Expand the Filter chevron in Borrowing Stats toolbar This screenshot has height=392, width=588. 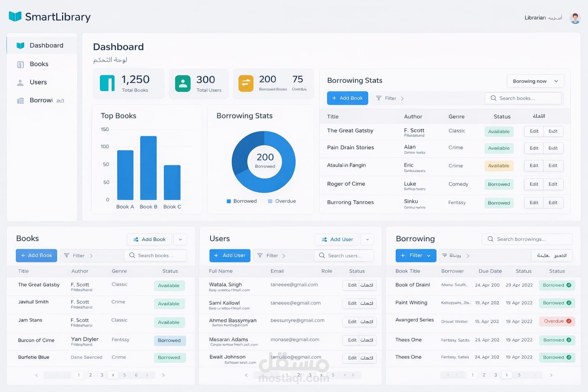(402, 98)
